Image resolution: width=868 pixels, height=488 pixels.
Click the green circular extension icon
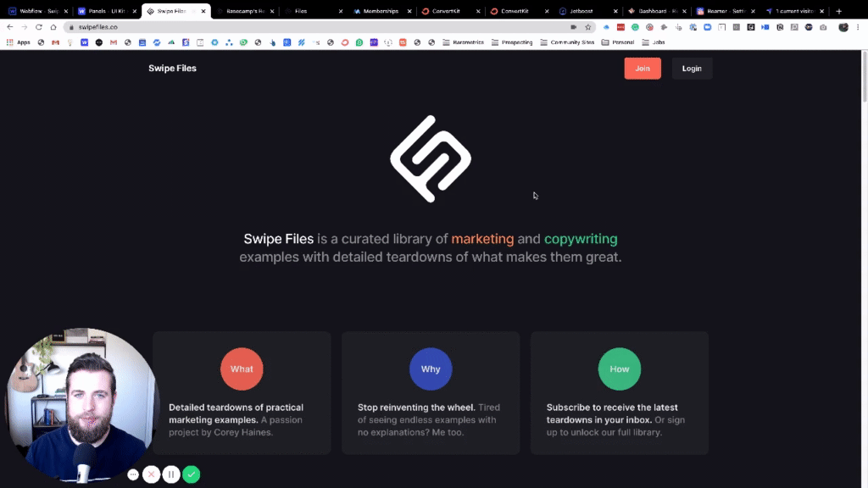coord(635,26)
